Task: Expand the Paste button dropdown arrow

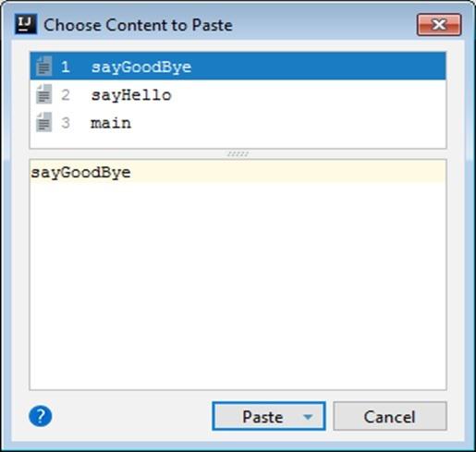Action: pos(308,417)
